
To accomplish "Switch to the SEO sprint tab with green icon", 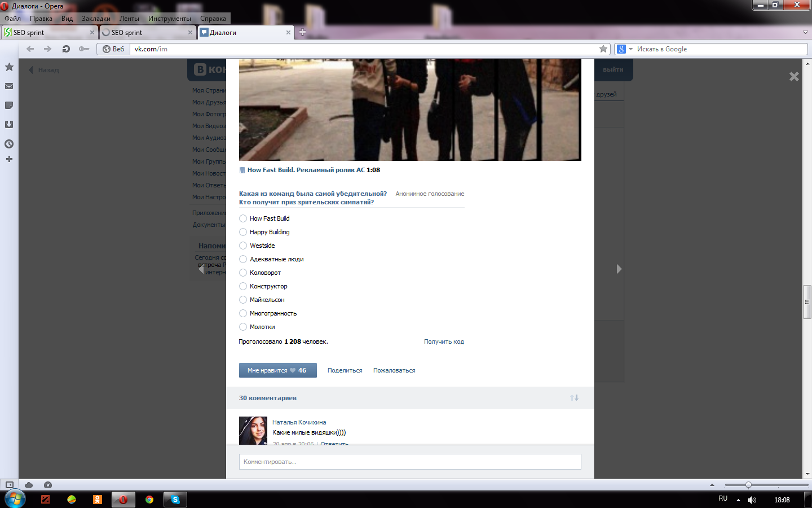I will pyautogui.click(x=49, y=32).
